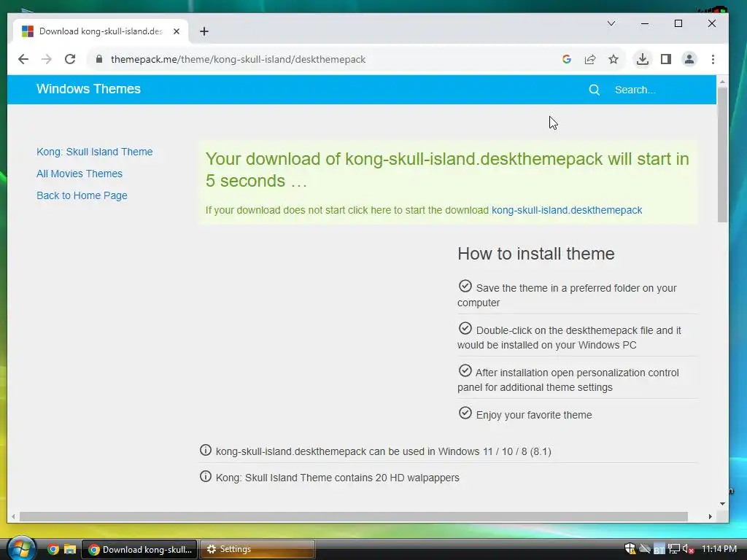747x560 pixels.
Task: Click download countdown 5 seconds message
Action: coord(447,169)
